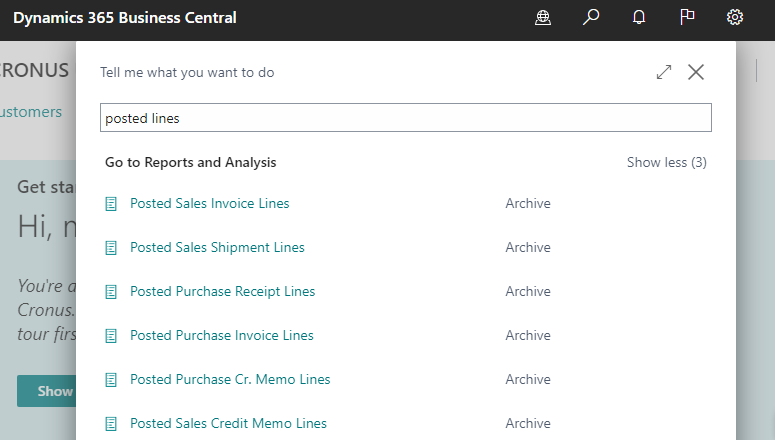The width and height of the screenshot is (775, 440).
Task: Click the flag icon in top bar
Action: 687,17
